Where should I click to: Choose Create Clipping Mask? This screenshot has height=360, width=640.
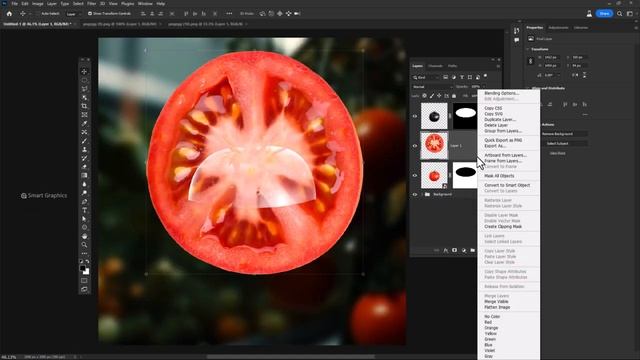tap(503, 227)
